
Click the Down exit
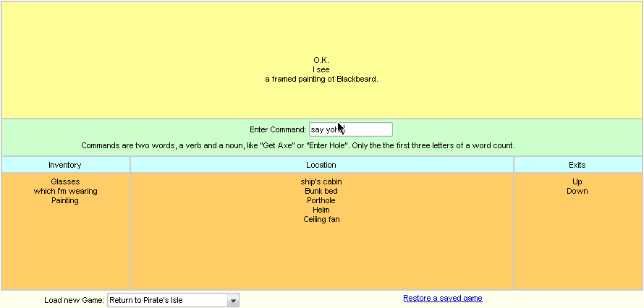[x=577, y=191]
